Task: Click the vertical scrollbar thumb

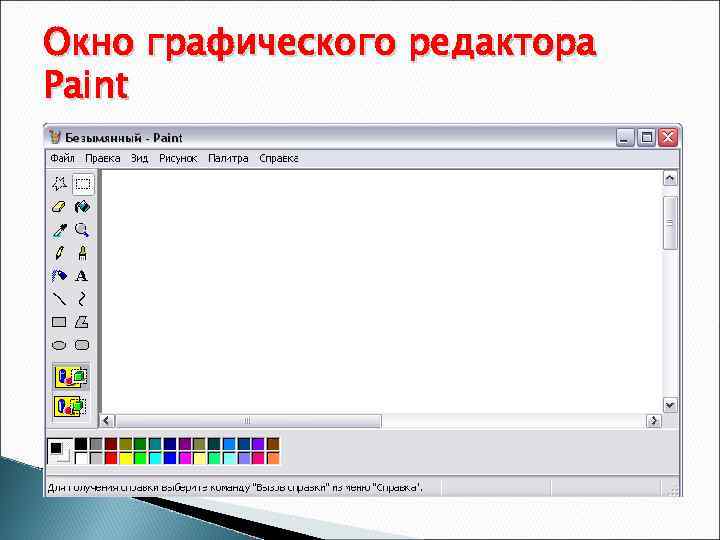Action: [x=670, y=223]
